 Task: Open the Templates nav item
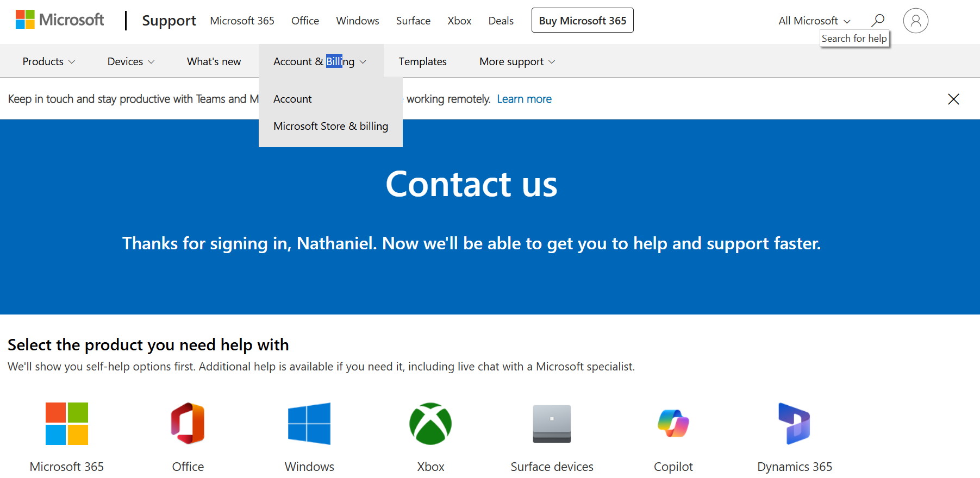click(x=422, y=61)
